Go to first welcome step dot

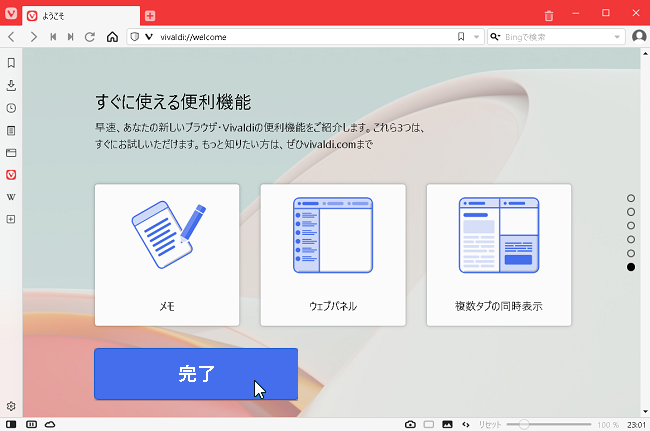pyautogui.click(x=631, y=198)
